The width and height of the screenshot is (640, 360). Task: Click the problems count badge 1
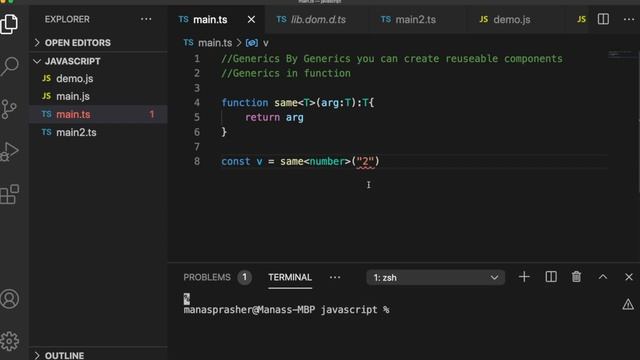pos(244,278)
